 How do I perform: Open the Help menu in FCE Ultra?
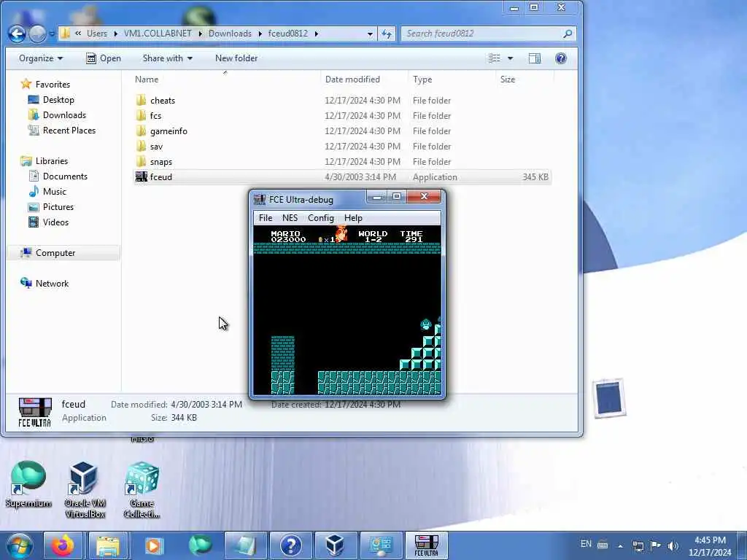[353, 217]
